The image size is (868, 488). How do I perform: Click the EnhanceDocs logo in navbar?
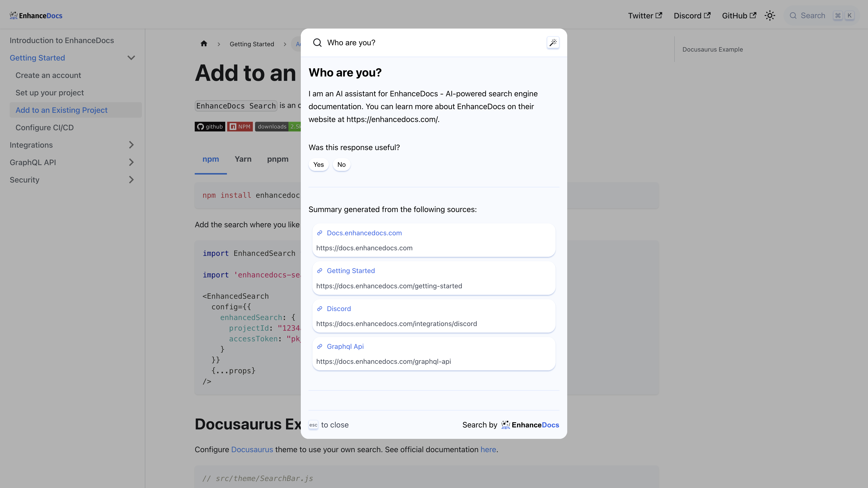36,15
